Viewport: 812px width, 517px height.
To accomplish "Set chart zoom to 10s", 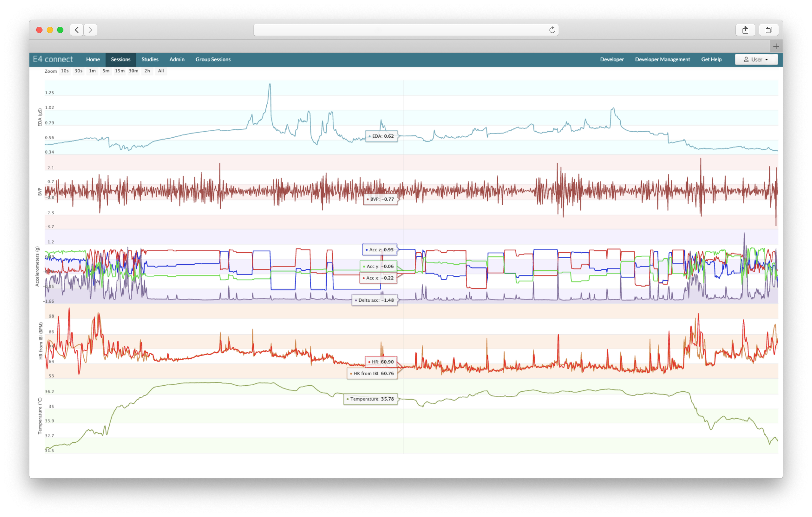I will 65,71.
